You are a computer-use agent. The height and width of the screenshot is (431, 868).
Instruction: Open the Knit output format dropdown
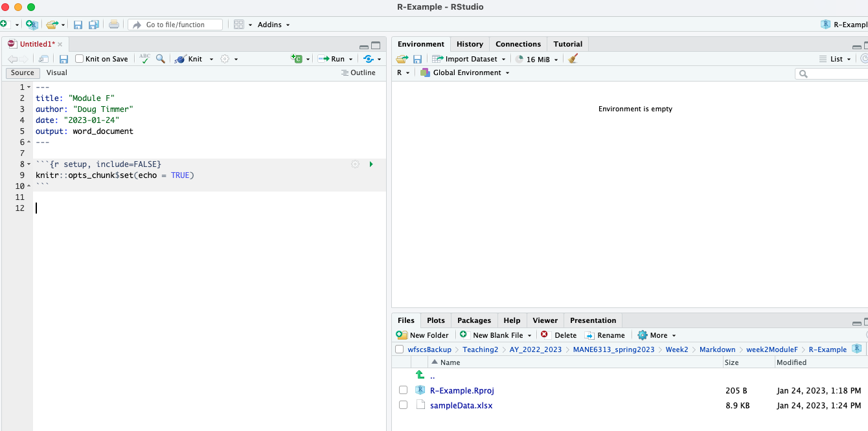212,58
